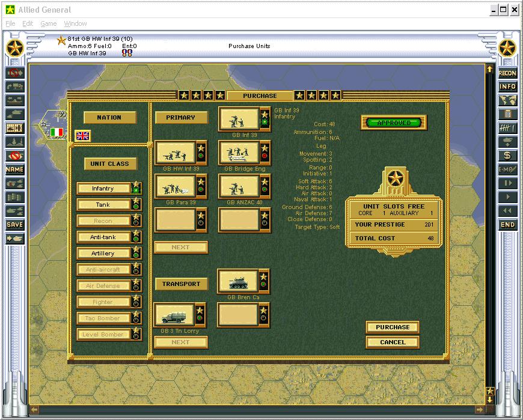The image size is (523, 420).
Task: Choose the GB Inf 39 unit thumbnail
Action: coord(239,120)
